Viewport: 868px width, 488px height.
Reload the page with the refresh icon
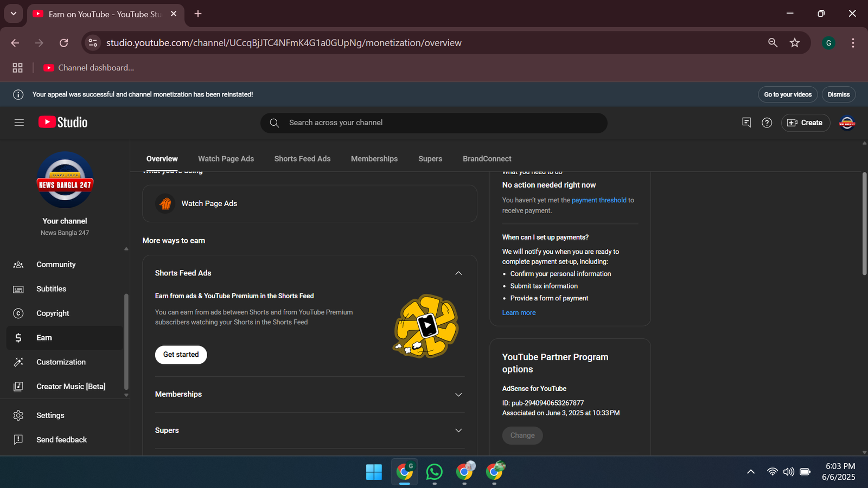coord(63,43)
